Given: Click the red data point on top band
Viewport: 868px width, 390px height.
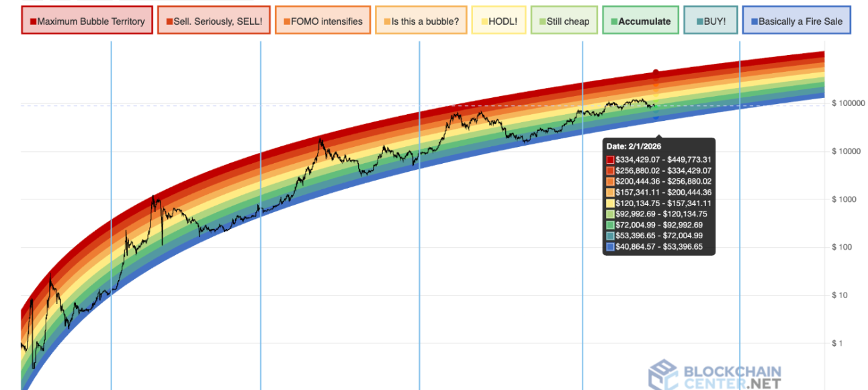Looking at the screenshot, I should pos(656,72).
